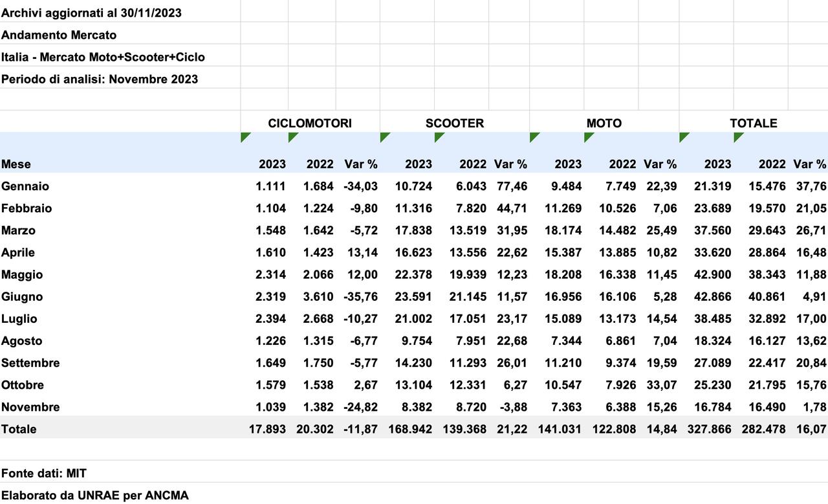The height and width of the screenshot is (504, 828).
Task: Click the Totale row label at bottom
Action: tap(19, 429)
